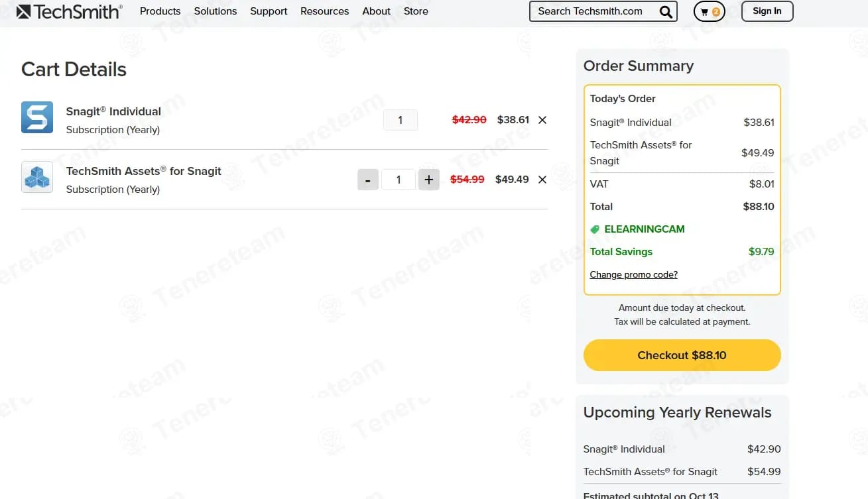Screen dimensions: 868x499
Task: Click the Cart Details heading
Action: click(74, 70)
